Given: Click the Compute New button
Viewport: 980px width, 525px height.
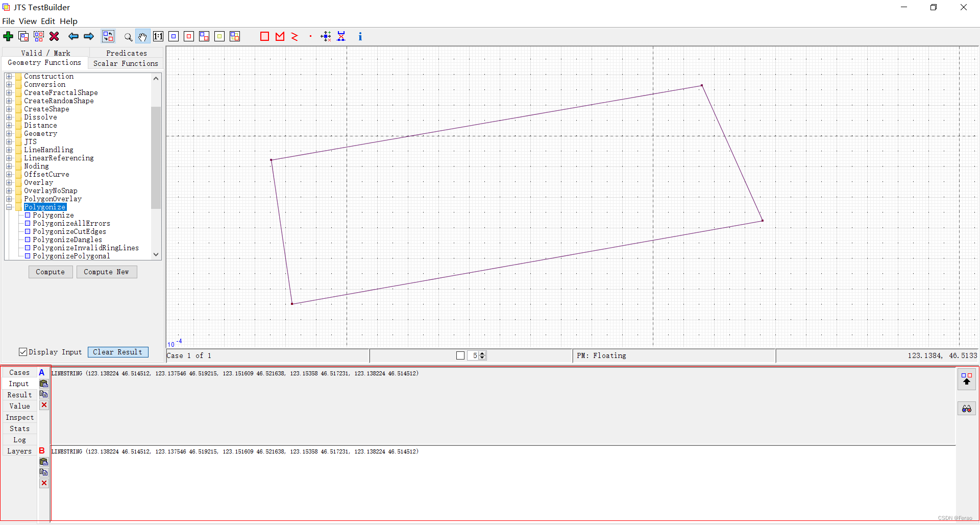Looking at the screenshot, I should pyautogui.click(x=107, y=272).
